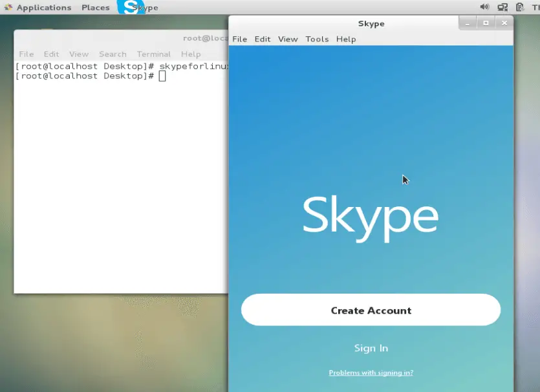Image resolution: width=540 pixels, height=392 pixels.
Task: Open the Terminal window's Help menu
Action: 191,54
